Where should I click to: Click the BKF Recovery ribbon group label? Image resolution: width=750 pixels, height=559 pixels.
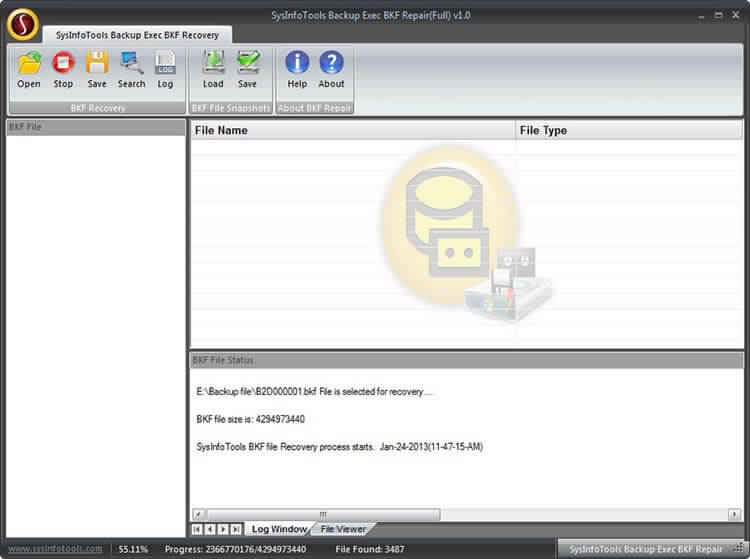click(98, 108)
